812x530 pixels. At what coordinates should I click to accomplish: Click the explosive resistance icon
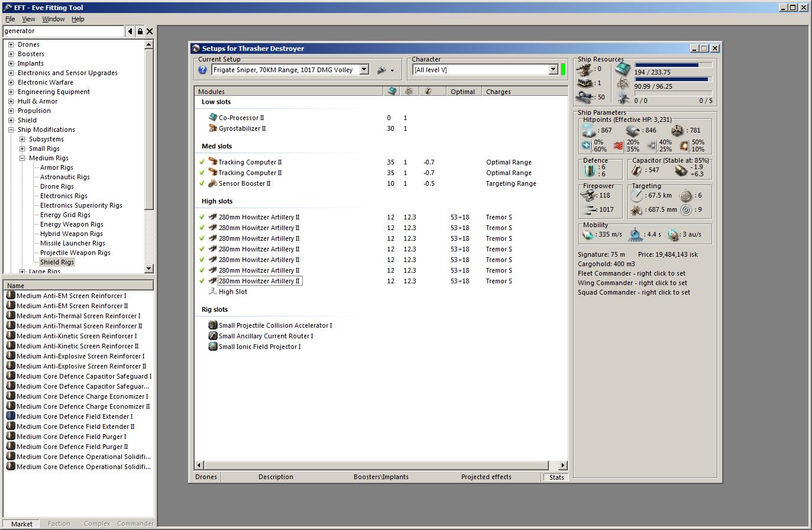pos(684,146)
